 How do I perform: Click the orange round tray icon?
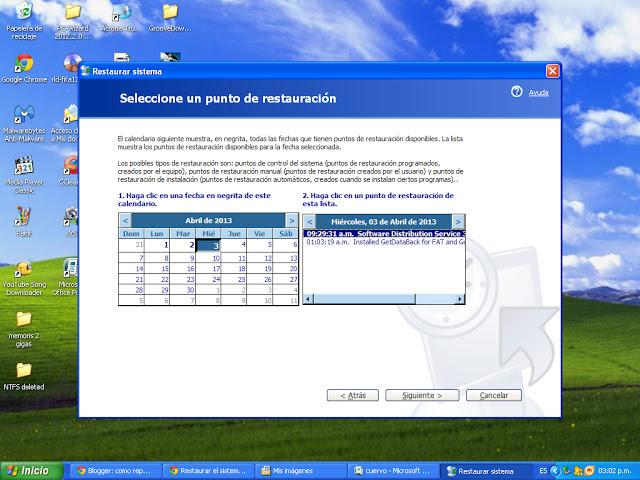[x=589, y=471]
